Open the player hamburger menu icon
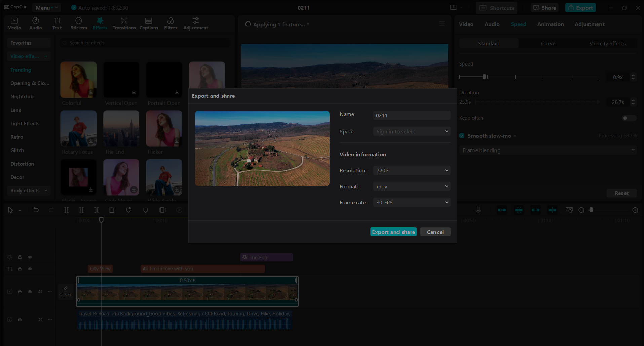This screenshot has width=644, height=346. point(442,24)
